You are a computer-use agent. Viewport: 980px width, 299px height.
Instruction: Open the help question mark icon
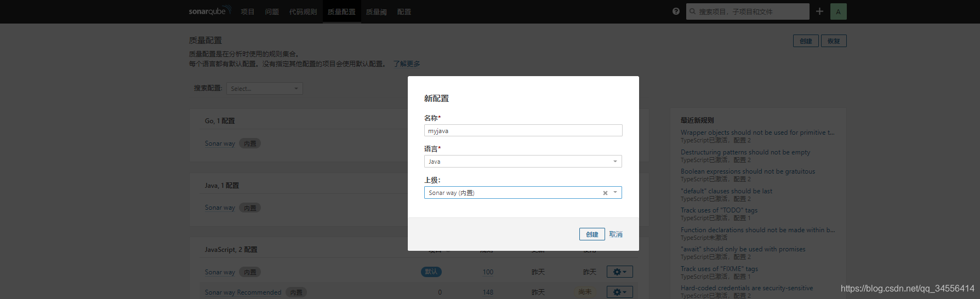(676, 12)
